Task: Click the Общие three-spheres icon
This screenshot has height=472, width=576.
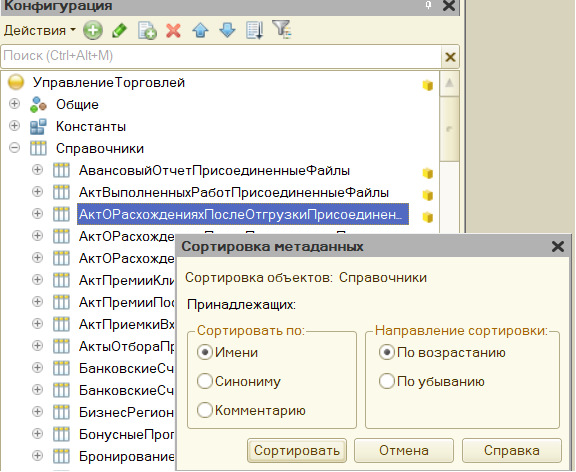Action: (x=39, y=105)
